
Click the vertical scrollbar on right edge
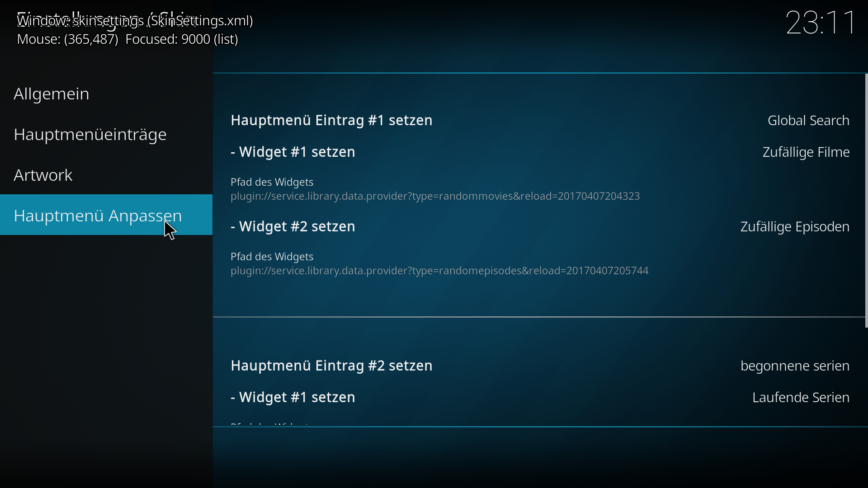click(x=866, y=201)
